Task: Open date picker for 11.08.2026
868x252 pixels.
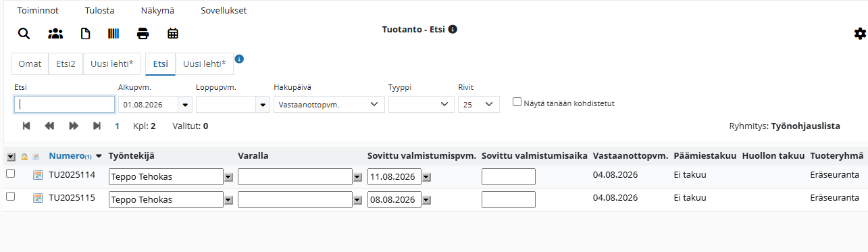Action: coord(427,177)
